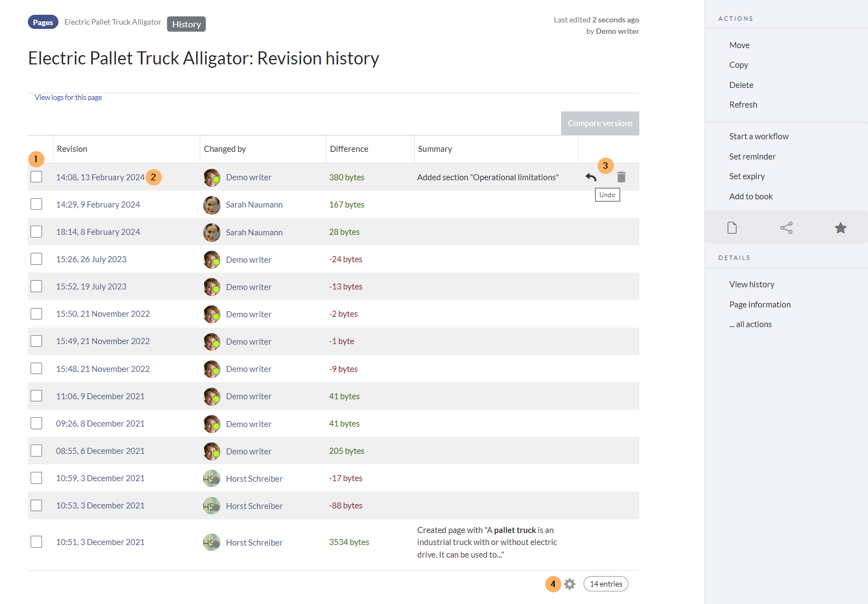Open revision 09:26, 8 December 2021
The image size is (868, 604).
click(100, 423)
